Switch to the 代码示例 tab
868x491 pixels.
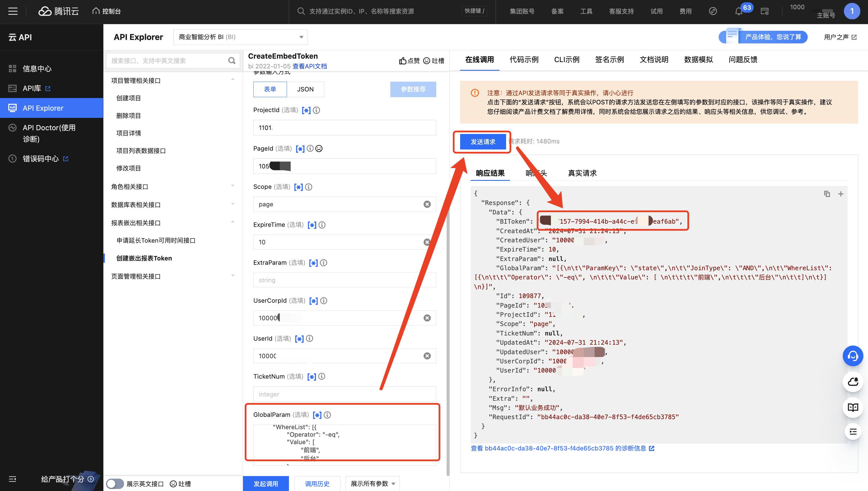point(524,60)
